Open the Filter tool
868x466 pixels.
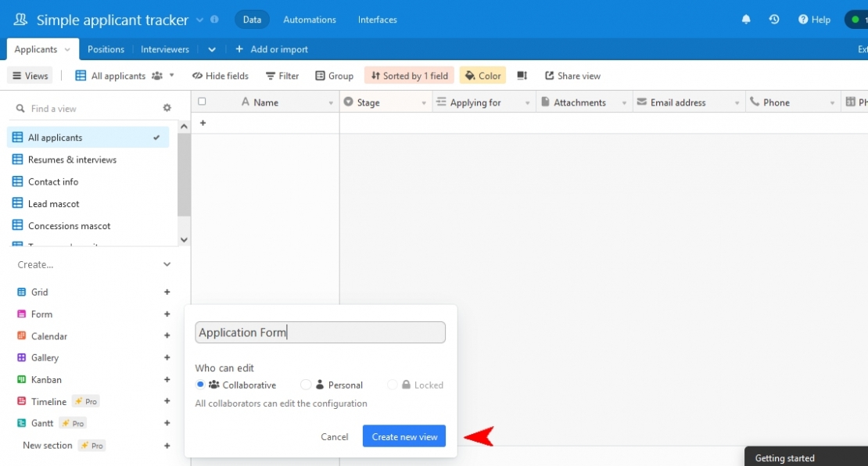[x=282, y=75]
